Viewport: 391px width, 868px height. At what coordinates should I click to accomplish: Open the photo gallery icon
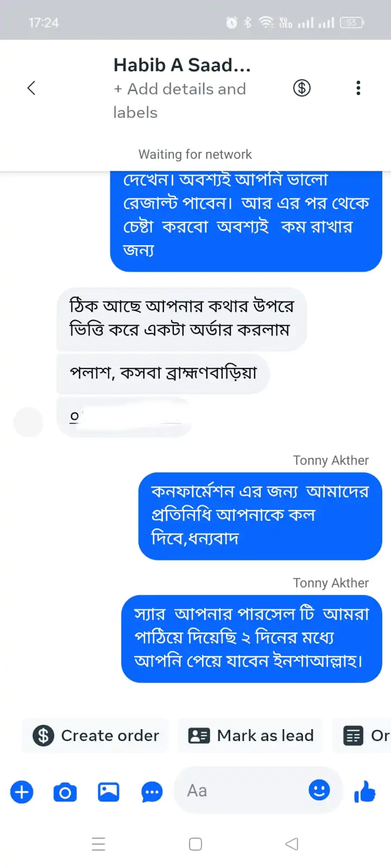tap(109, 792)
